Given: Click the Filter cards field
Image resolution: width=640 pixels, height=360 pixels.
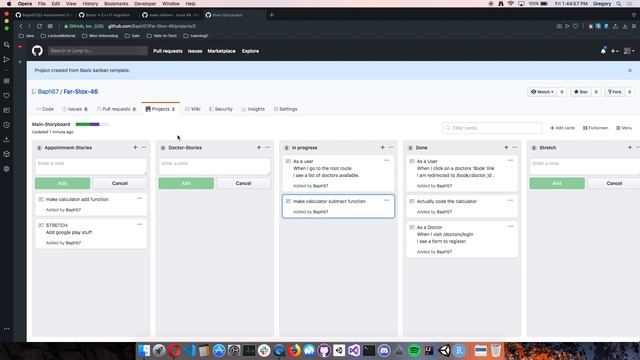Looking at the screenshot, I should pyautogui.click(x=492, y=128).
